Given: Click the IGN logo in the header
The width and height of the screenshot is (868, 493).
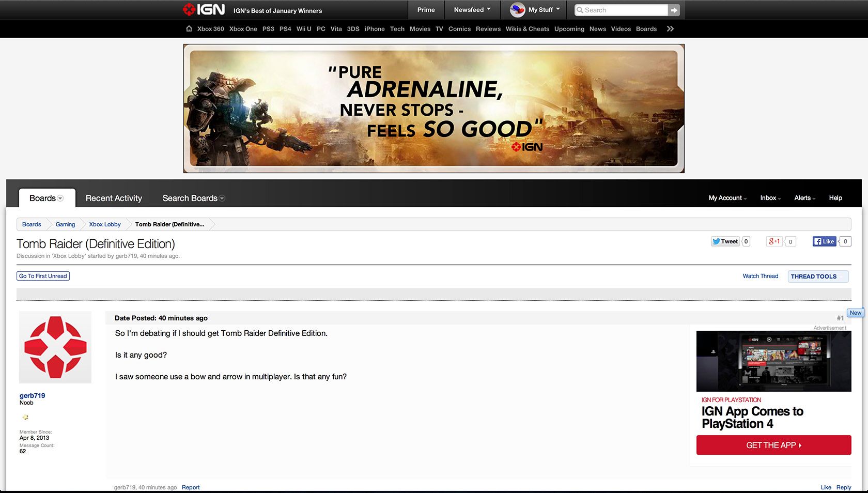Looking at the screenshot, I should (204, 10).
